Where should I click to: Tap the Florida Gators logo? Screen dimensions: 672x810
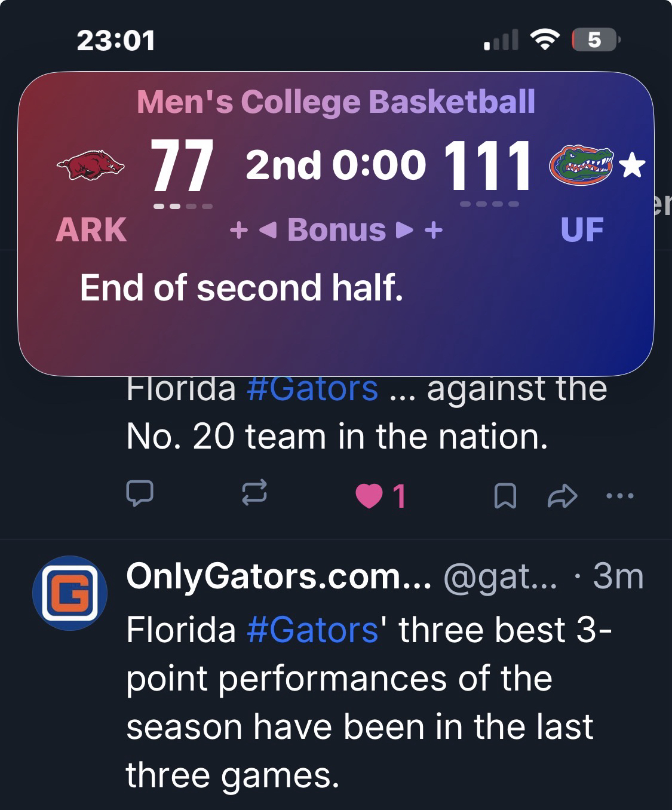581,164
